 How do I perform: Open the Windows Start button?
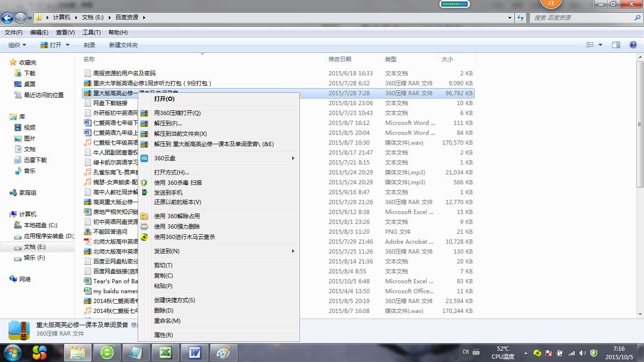click(x=12, y=352)
